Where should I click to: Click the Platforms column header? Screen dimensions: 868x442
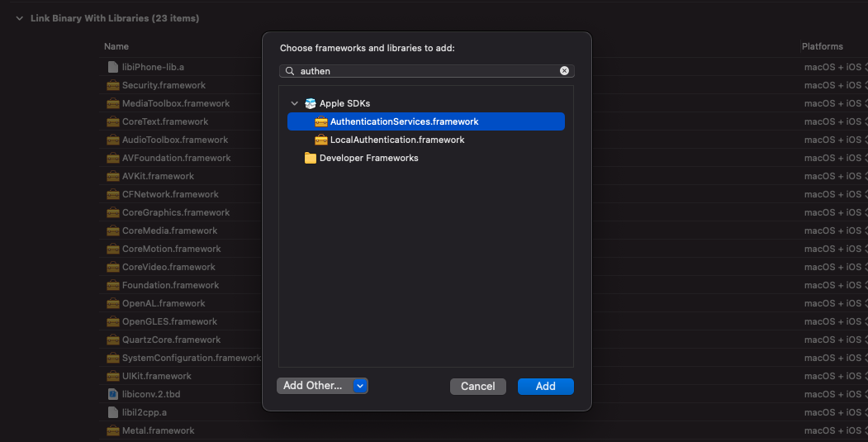[x=822, y=46]
